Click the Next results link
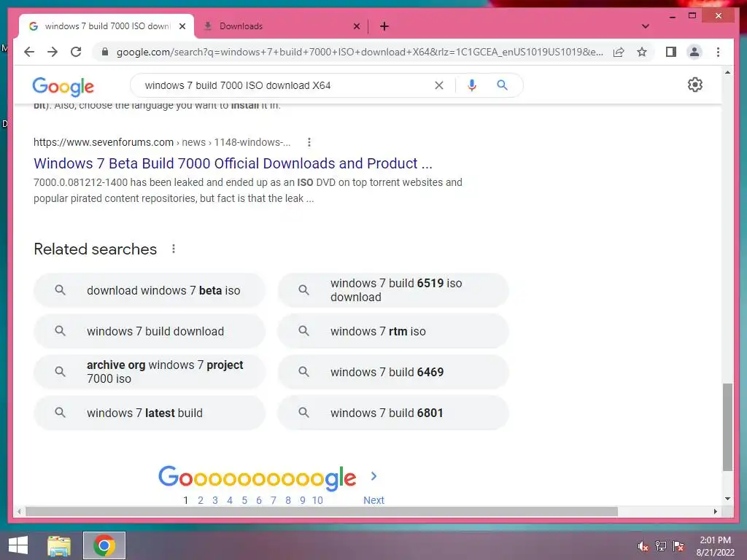 373,500
